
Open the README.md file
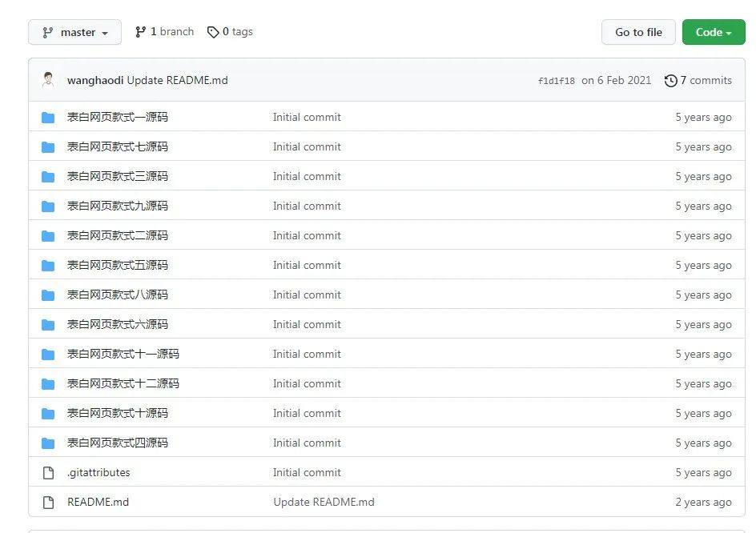[x=98, y=502]
